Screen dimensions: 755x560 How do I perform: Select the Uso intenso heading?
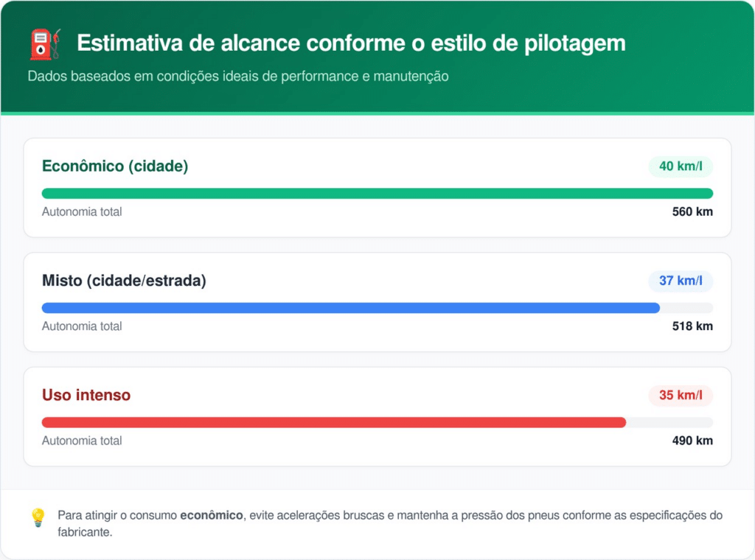pyautogui.click(x=86, y=395)
